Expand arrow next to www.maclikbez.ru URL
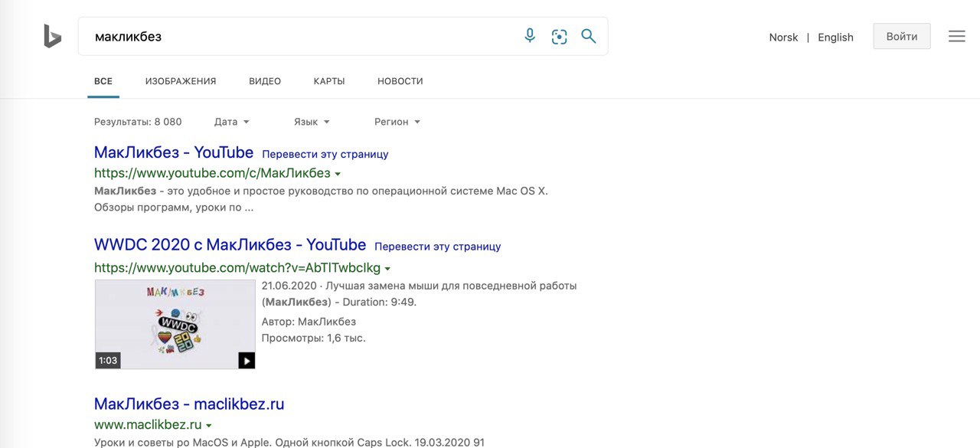 pyautogui.click(x=209, y=426)
